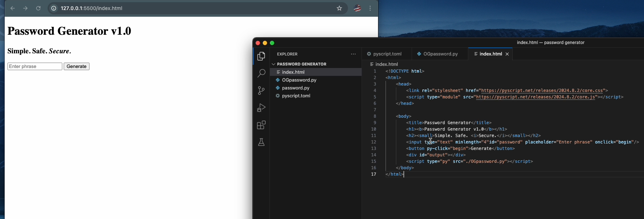Open password.py in the file explorer
This screenshot has width=644, height=219.
tap(296, 88)
